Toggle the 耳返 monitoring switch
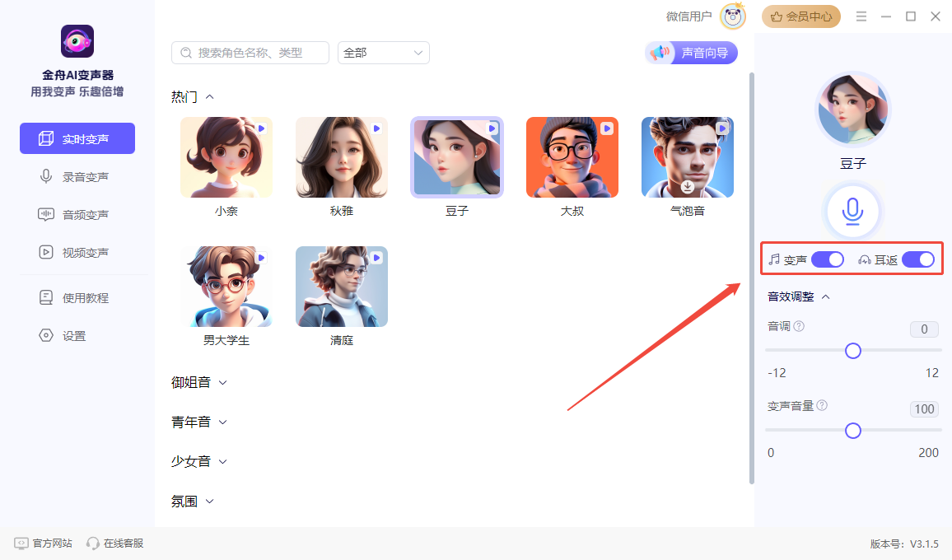Viewport: 952px width, 560px height. [x=918, y=259]
